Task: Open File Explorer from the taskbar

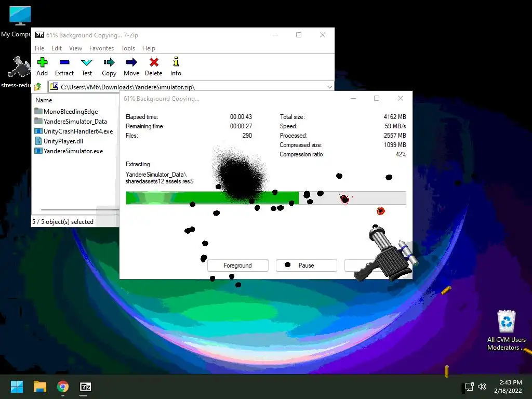Action: 39,387
